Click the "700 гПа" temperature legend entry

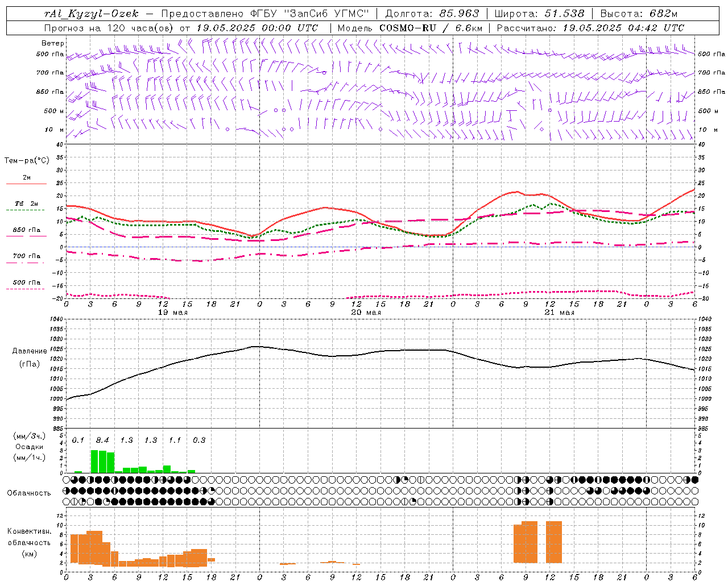(27, 256)
